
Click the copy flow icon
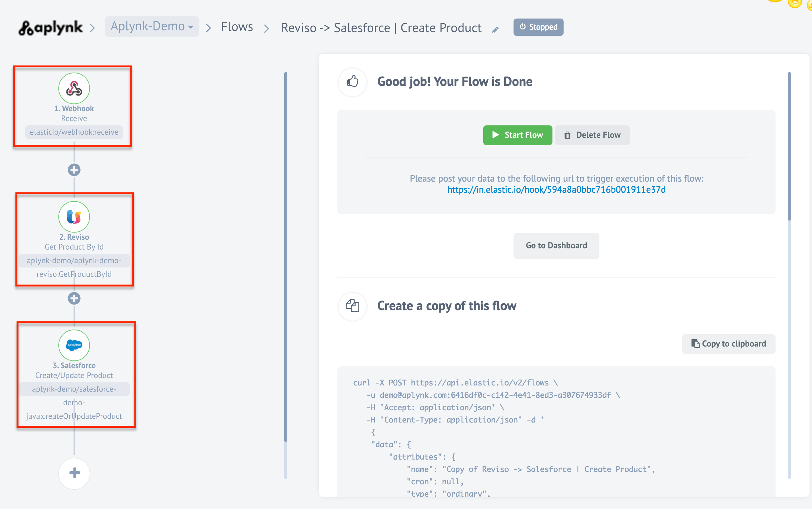[x=353, y=306]
